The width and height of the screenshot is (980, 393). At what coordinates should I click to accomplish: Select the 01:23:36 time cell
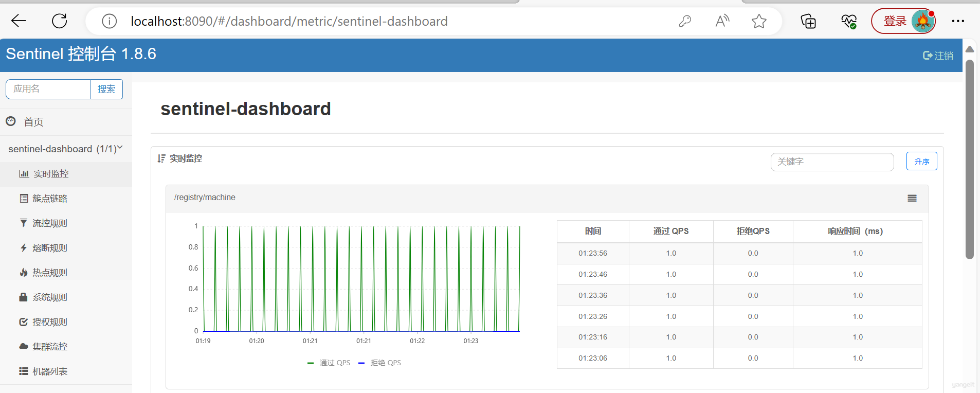593,295
